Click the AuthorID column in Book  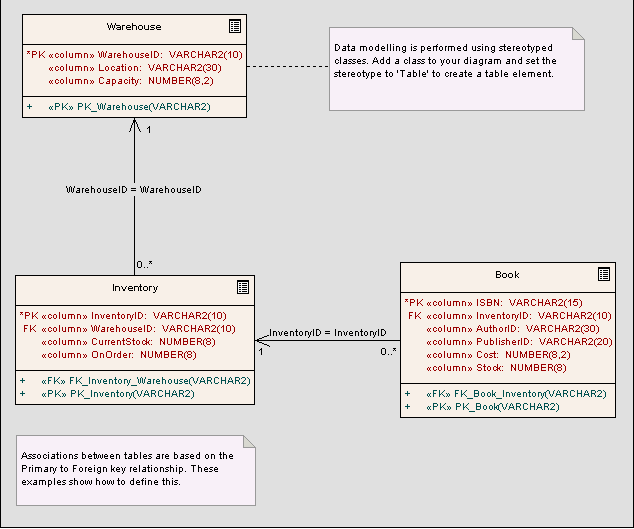[x=512, y=328]
